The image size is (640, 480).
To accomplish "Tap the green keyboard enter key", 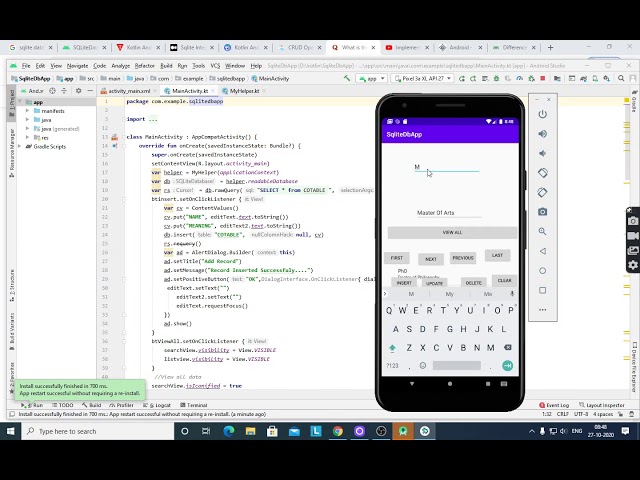I will 507,366.
